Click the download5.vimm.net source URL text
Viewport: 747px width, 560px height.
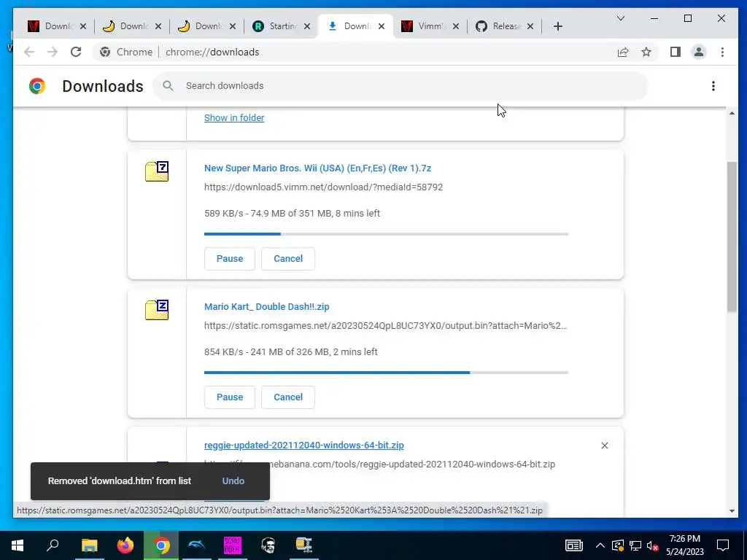pos(323,187)
